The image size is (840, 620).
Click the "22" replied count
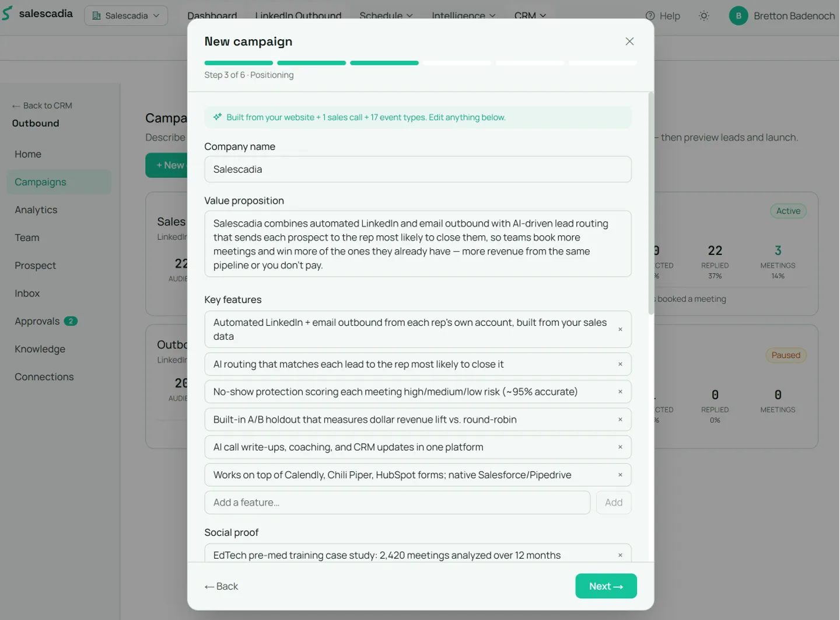[715, 251]
